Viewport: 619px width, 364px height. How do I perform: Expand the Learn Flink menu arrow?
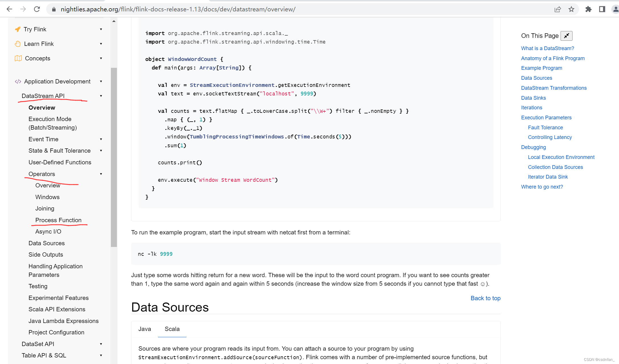101,44
